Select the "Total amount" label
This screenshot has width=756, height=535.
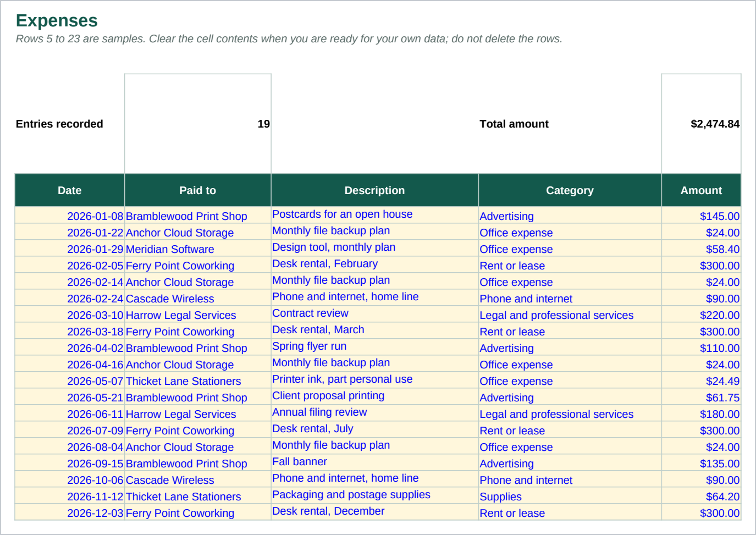click(514, 124)
